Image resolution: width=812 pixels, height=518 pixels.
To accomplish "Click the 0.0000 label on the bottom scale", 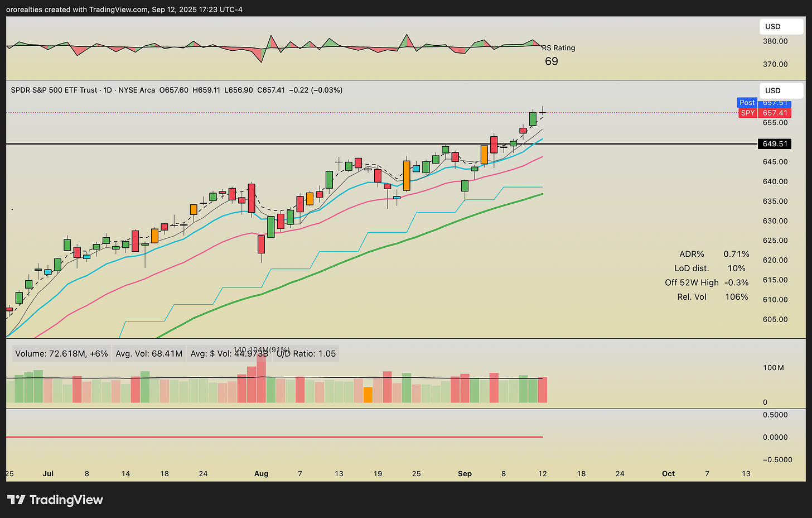I will click(x=775, y=437).
